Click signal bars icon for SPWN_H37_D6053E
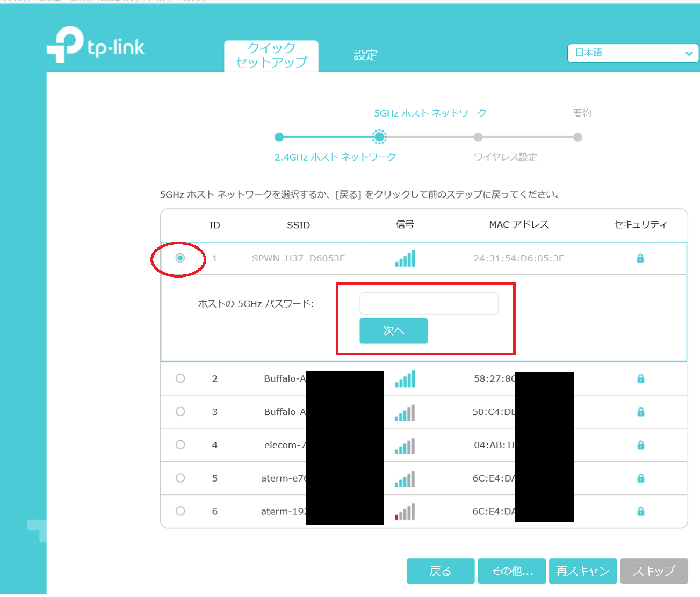 [x=405, y=259]
